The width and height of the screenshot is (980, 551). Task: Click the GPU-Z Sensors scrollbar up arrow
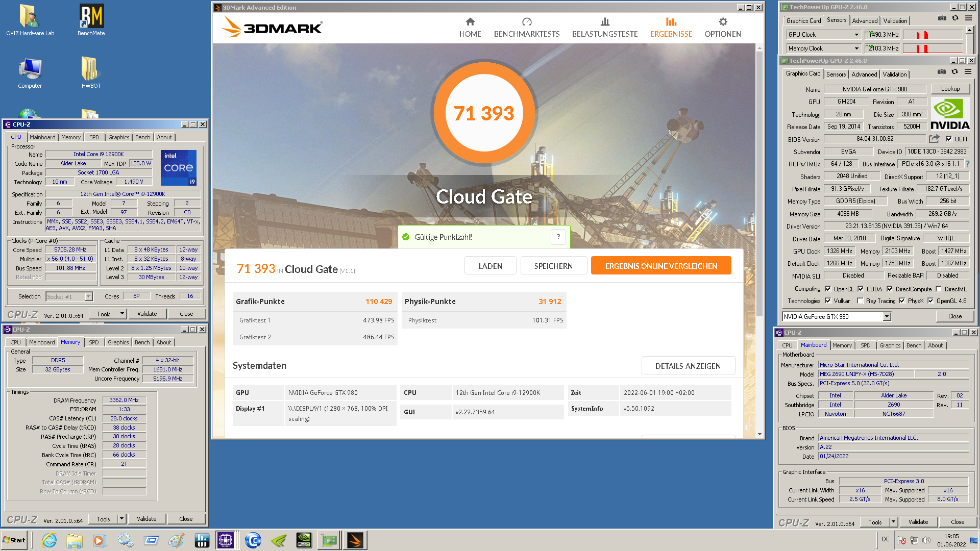point(969,31)
